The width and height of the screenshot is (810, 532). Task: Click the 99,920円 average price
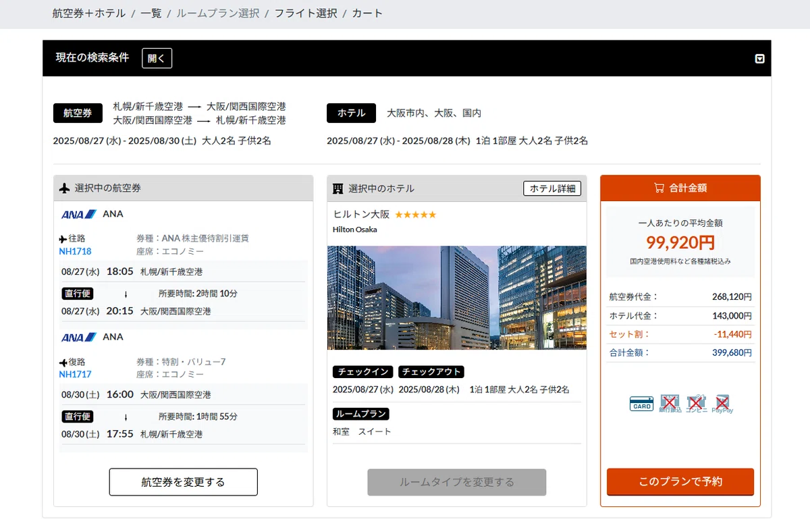pyautogui.click(x=680, y=242)
